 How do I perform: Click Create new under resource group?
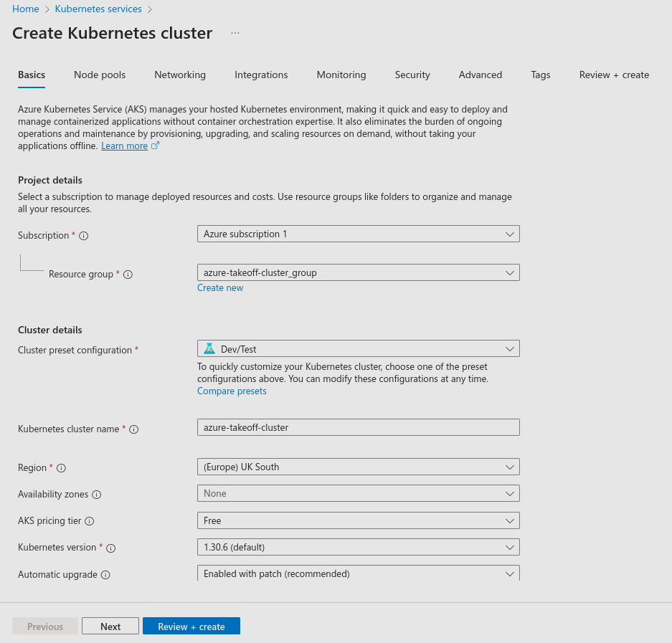[x=219, y=287]
